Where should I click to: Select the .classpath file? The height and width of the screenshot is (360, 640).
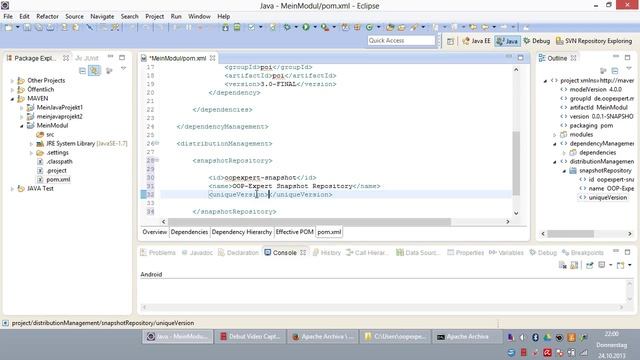tap(59, 162)
